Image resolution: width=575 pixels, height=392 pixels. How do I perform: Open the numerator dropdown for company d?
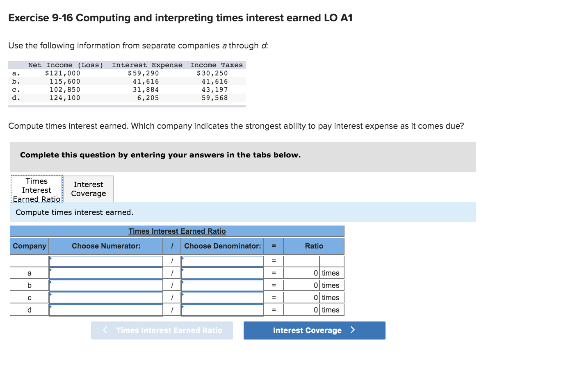tap(105, 309)
